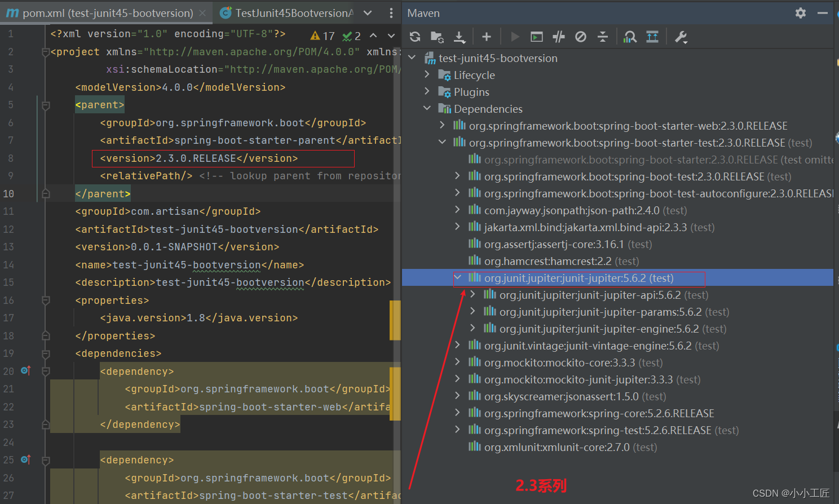Click the java.version 1.8 line in editor

click(199, 318)
